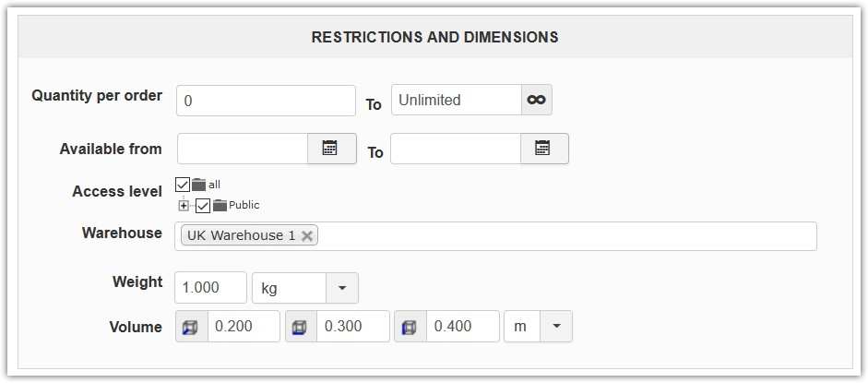Expand the Public access level tree node

(184, 205)
